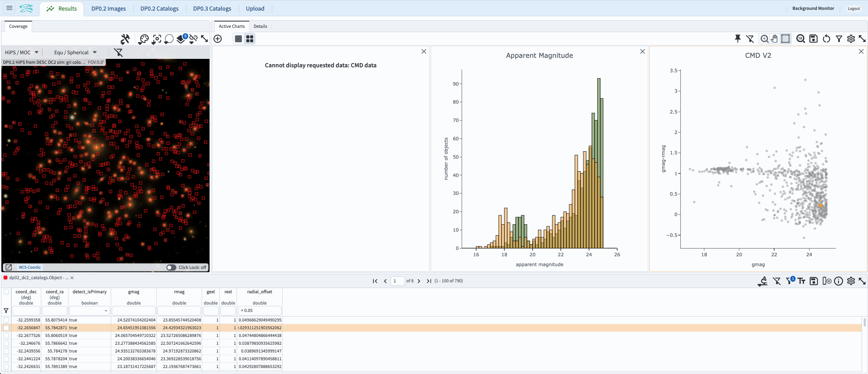Expand the detect_isPrimary column filter dropdown
This screenshot has width=868, height=374.
tap(105, 311)
